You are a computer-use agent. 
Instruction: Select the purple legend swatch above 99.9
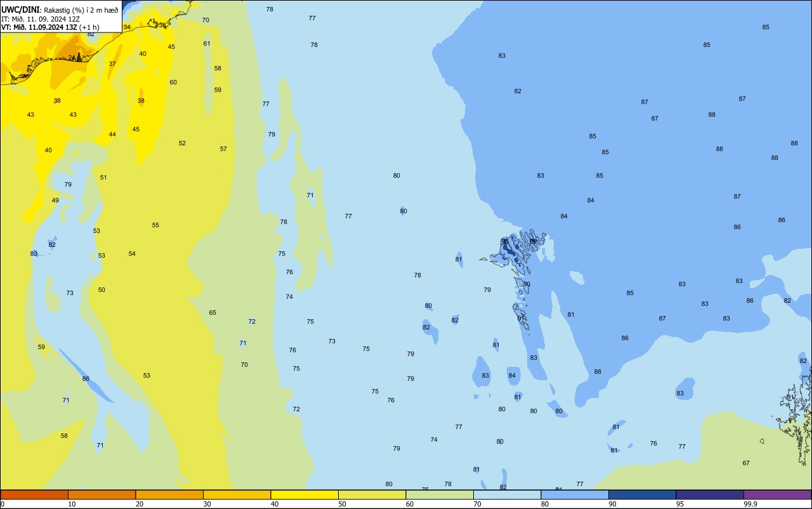point(777,494)
